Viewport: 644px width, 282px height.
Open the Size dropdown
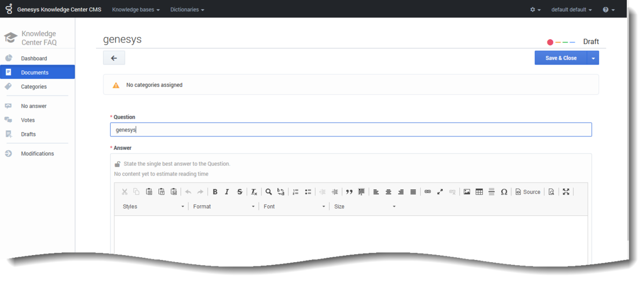364,206
